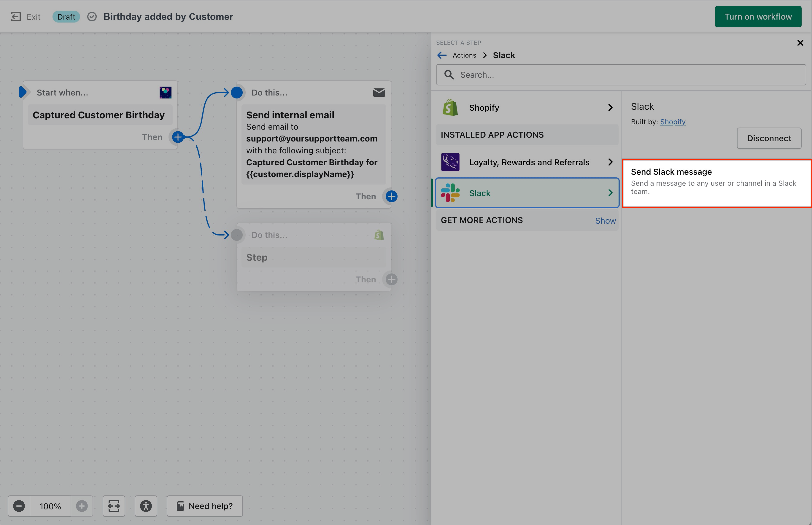Disconnect the Slack integration
This screenshot has width=812, height=525.
[769, 138]
